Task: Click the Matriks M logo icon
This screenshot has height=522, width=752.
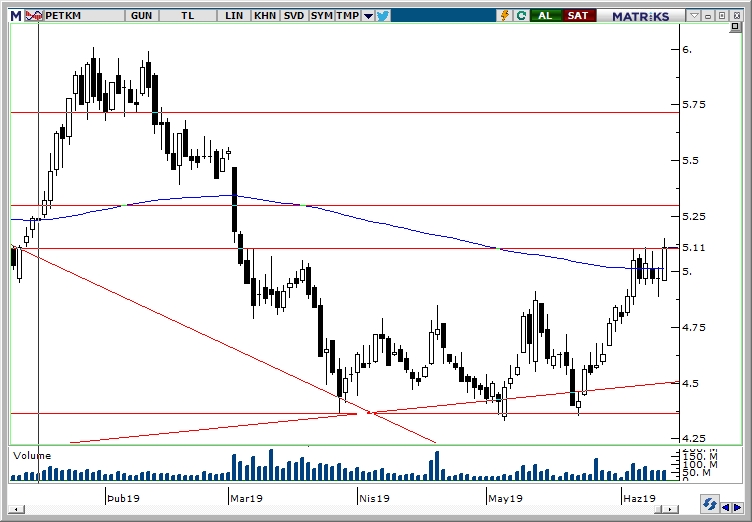Action: click(x=16, y=16)
